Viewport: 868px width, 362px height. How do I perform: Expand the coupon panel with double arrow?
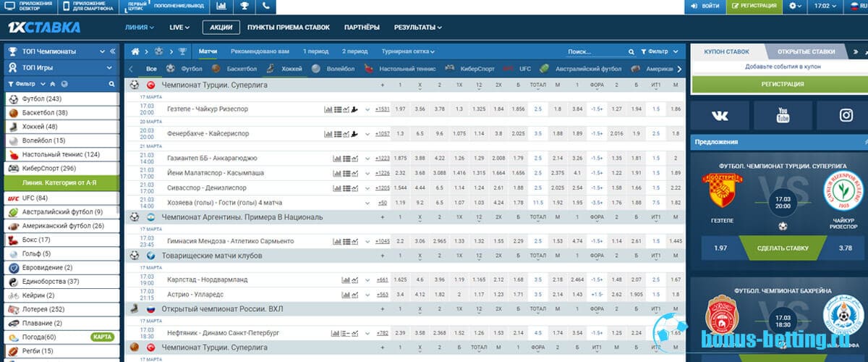tap(856, 52)
